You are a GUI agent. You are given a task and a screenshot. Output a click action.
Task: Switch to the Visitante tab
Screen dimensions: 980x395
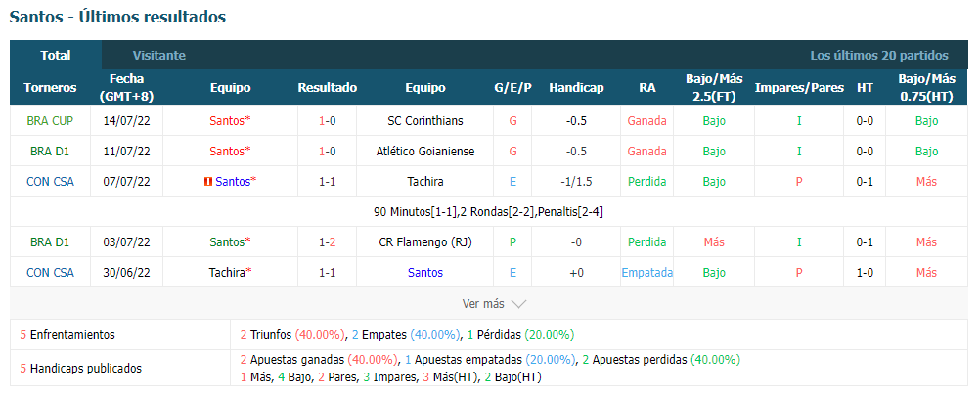point(158,55)
